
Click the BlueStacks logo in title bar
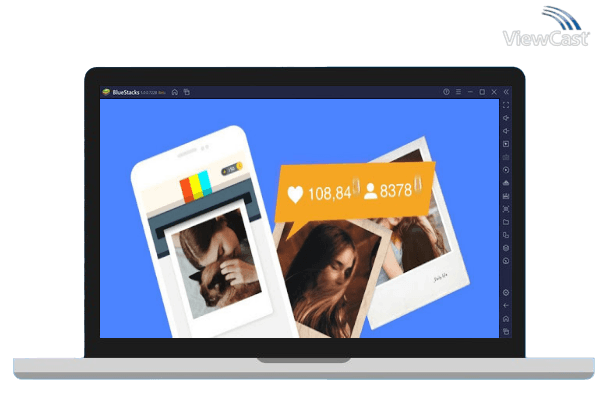[x=106, y=92]
